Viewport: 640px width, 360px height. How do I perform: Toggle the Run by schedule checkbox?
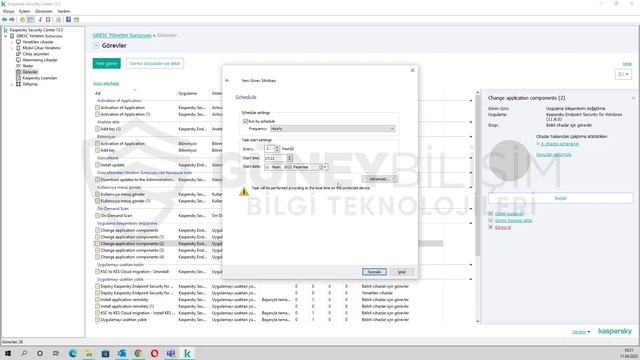coord(245,121)
